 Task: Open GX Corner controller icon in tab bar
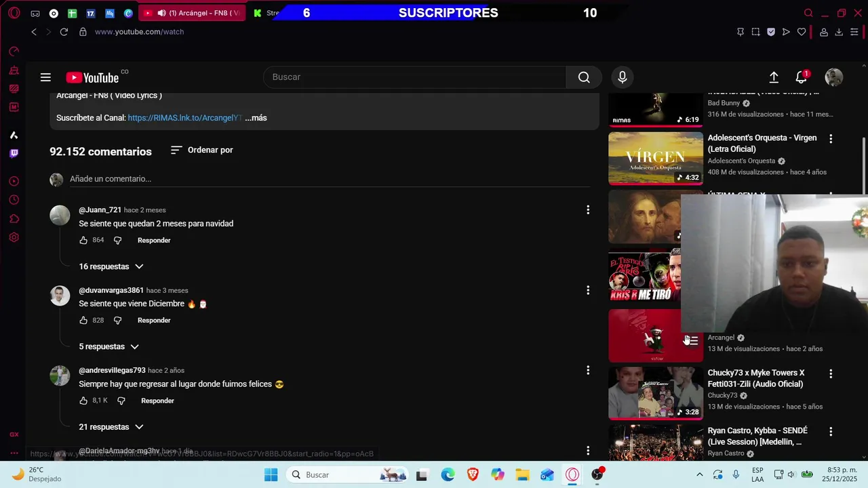click(x=35, y=13)
